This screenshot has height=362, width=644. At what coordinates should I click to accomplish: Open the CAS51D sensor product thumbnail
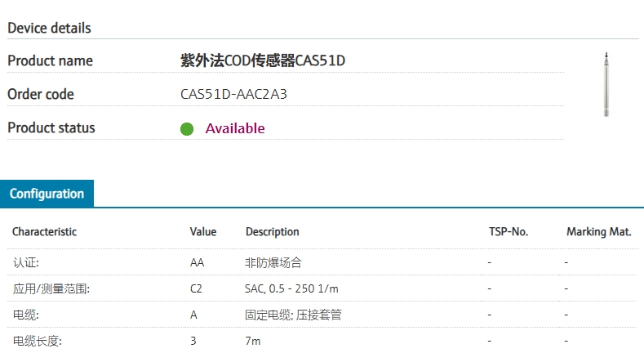point(606,84)
